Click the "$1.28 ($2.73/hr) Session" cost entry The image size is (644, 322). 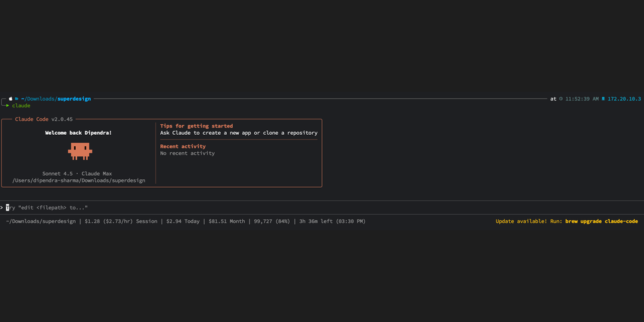coord(121,221)
